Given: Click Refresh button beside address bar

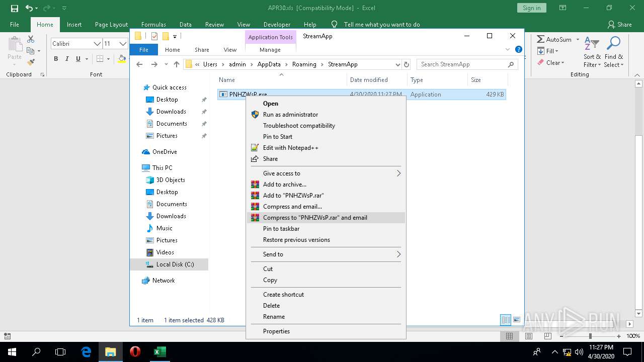Looking at the screenshot, I should pos(407,64).
